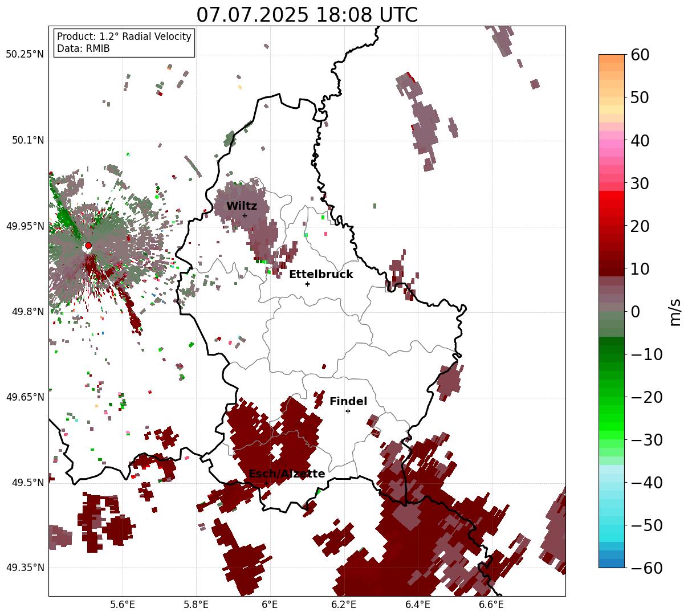Click the colorbar −50 tick label
This screenshot has height=616, width=688.
coord(646,525)
